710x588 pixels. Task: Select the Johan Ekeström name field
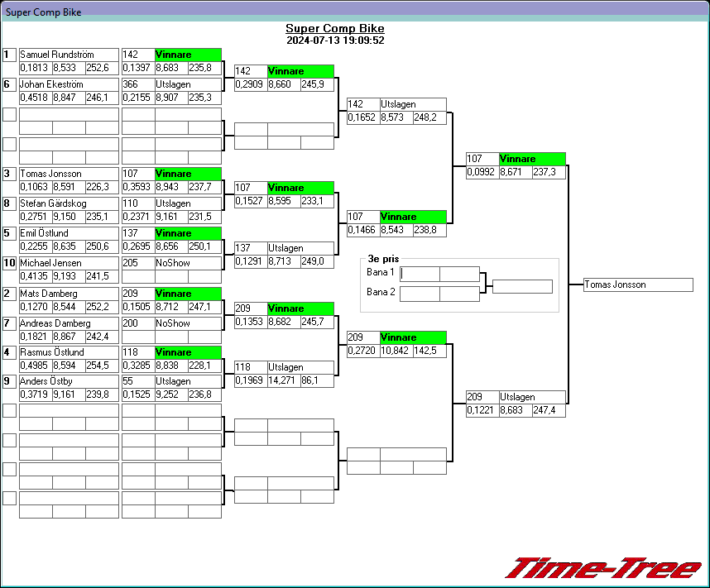[69, 84]
